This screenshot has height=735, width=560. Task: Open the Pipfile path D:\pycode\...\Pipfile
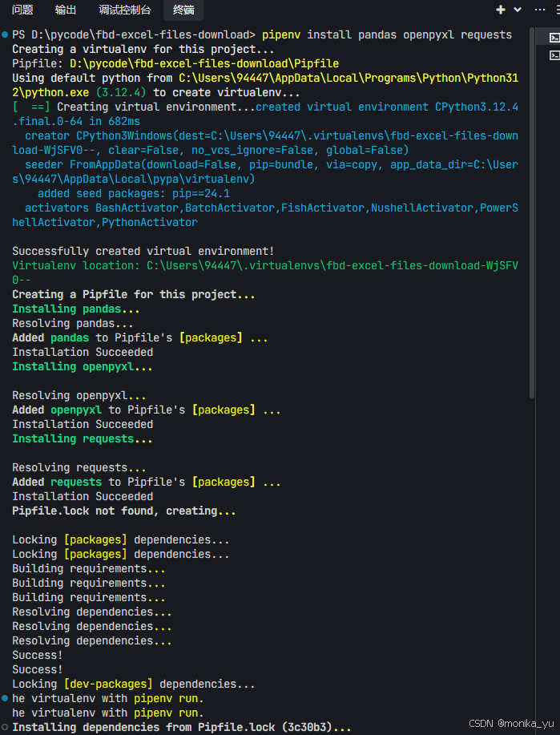(x=204, y=64)
